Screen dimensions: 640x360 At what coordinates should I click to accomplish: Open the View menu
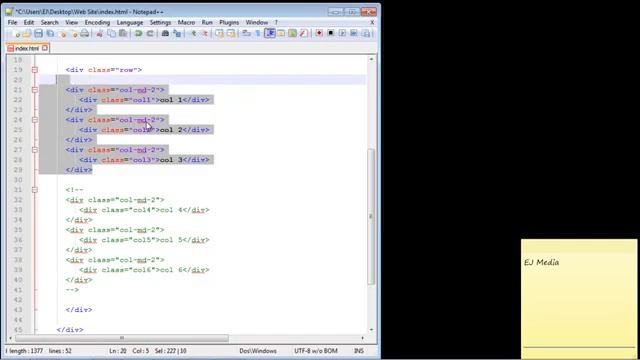click(71, 22)
